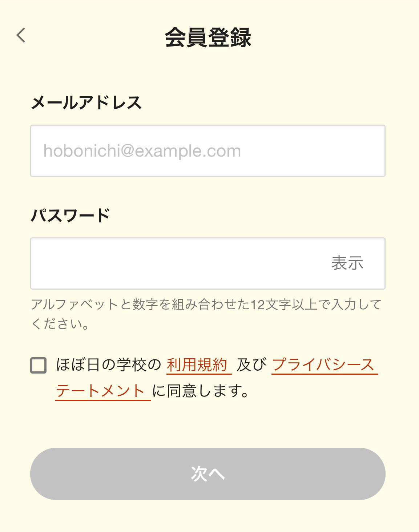Click the テートメント link portion on second line

click(101, 391)
